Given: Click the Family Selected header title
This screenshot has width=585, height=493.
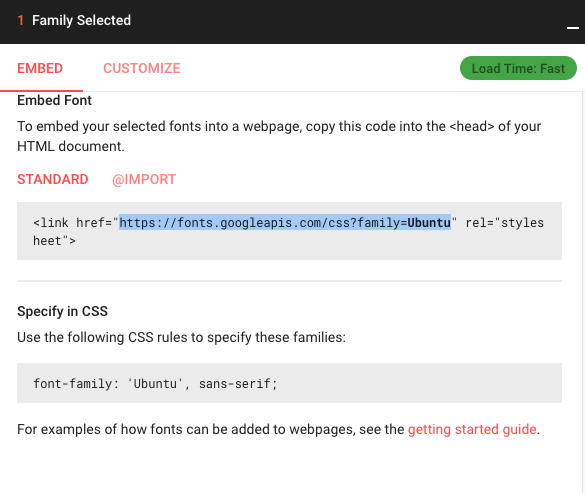Looking at the screenshot, I should pos(81,21).
